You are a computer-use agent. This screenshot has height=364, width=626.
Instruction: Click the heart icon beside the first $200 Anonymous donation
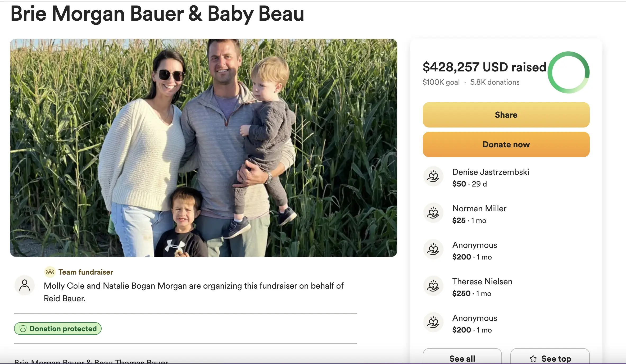433,249
